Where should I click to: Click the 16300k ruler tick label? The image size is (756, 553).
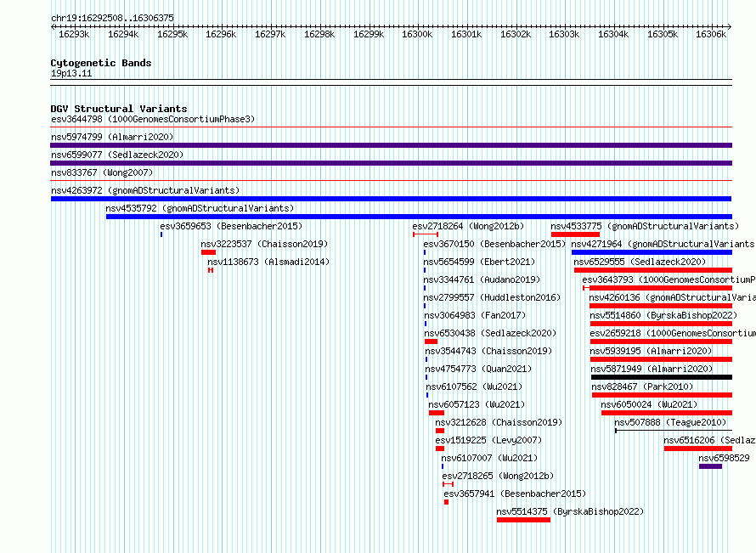click(x=417, y=34)
